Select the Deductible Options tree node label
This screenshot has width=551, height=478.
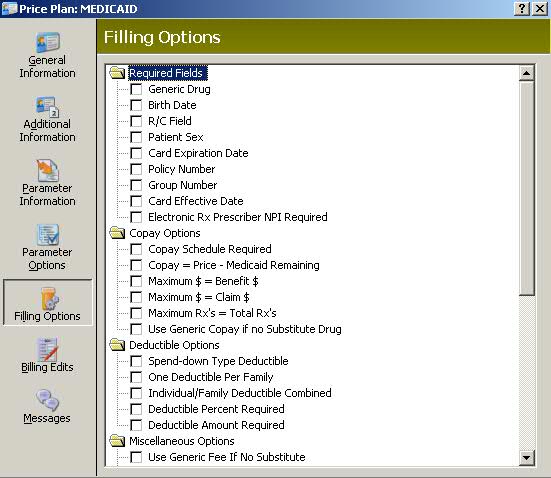tap(174, 345)
